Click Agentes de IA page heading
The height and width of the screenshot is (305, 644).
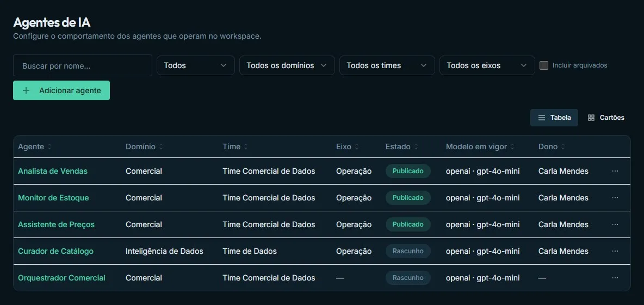[52, 22]
